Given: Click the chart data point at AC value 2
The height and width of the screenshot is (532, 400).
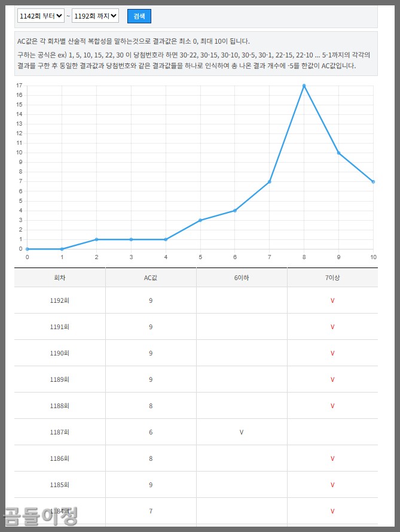Looking at the screenshot, I should tap(97, 239).
